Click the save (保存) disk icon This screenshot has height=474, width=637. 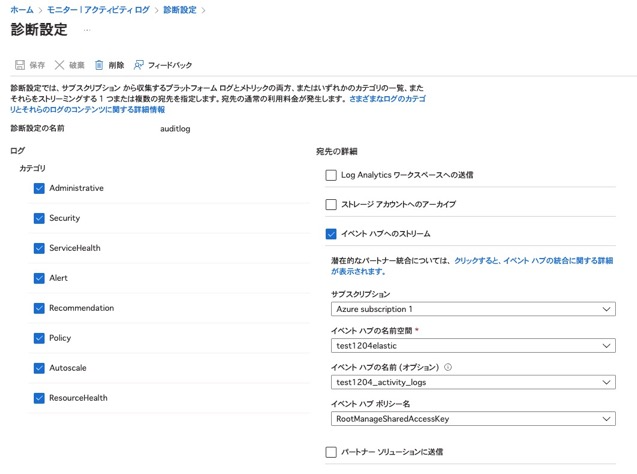click(x=20, y=65)
